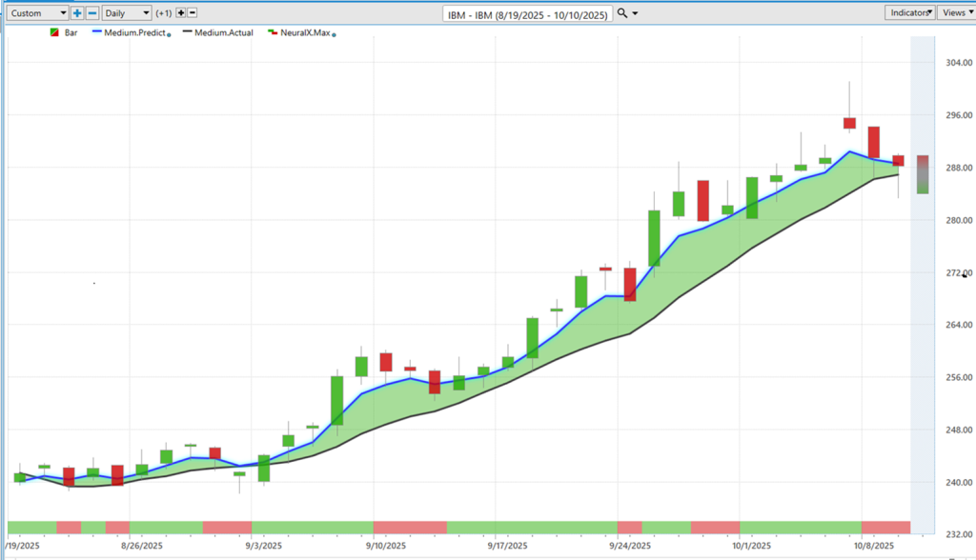Click the NeuralX.Max legend icon
976x560 pixels.
(272, 32)
